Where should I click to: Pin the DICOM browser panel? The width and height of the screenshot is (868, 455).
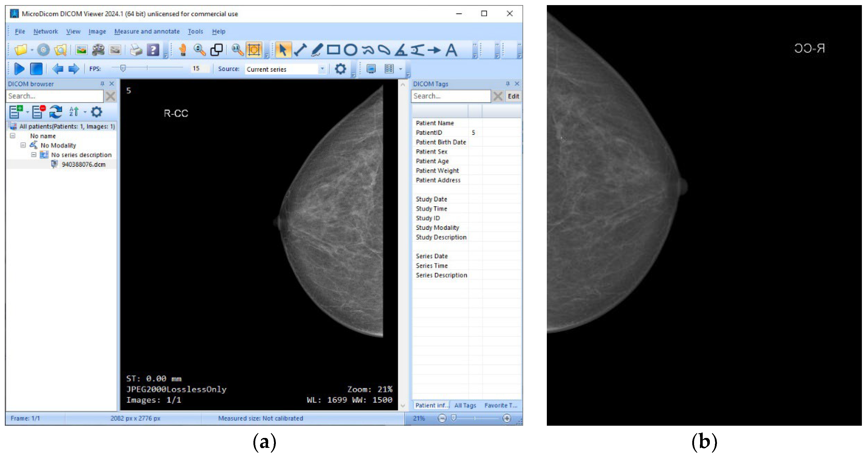tap(102, 84)
